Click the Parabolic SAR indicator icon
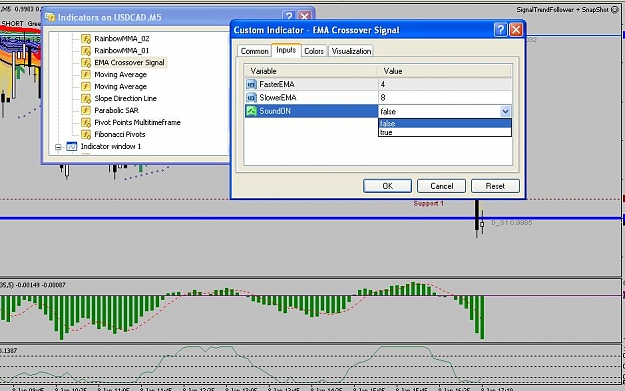The image size is (625, 391). click(86, 110)
